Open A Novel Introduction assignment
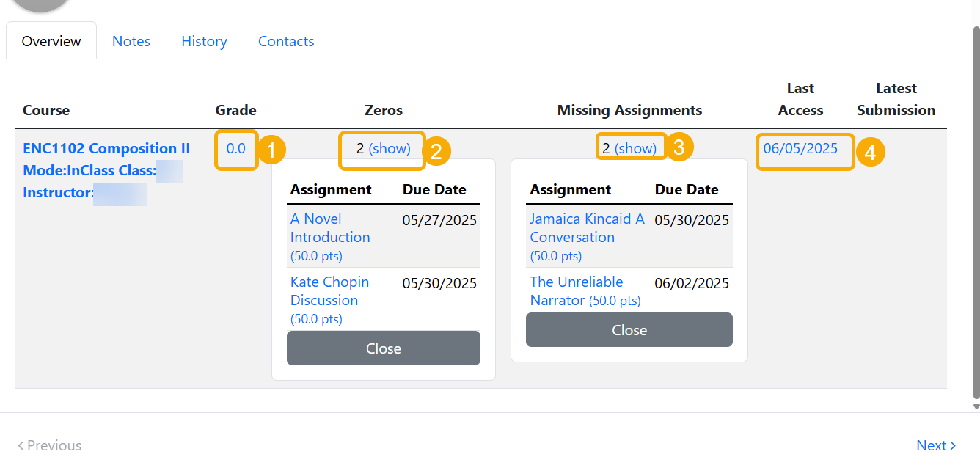 click(x=329, y=227)
